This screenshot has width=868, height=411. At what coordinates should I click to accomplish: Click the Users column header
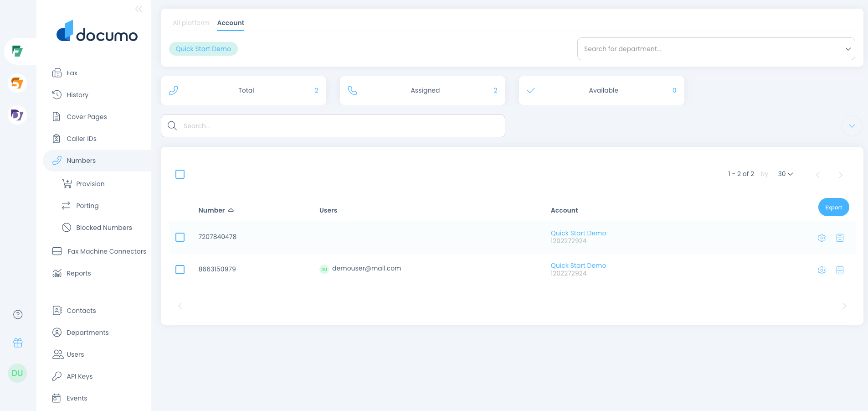(328, 210)
